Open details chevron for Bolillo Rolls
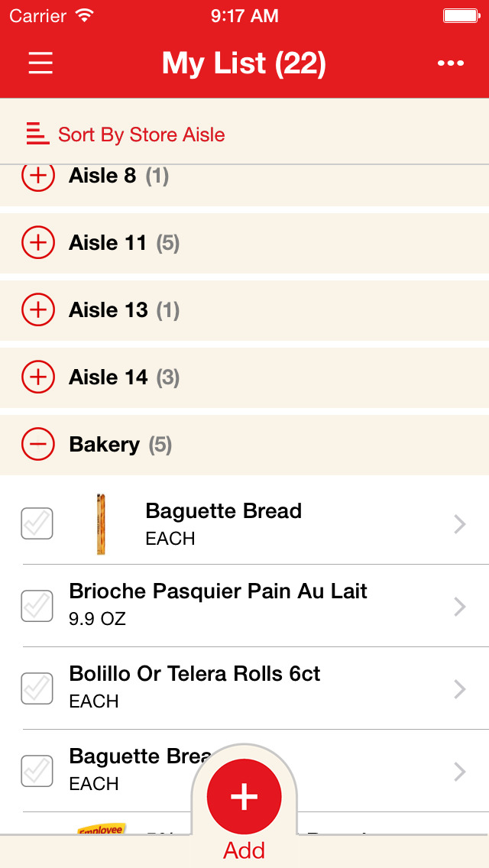489x868 pixels. [459, 688]
